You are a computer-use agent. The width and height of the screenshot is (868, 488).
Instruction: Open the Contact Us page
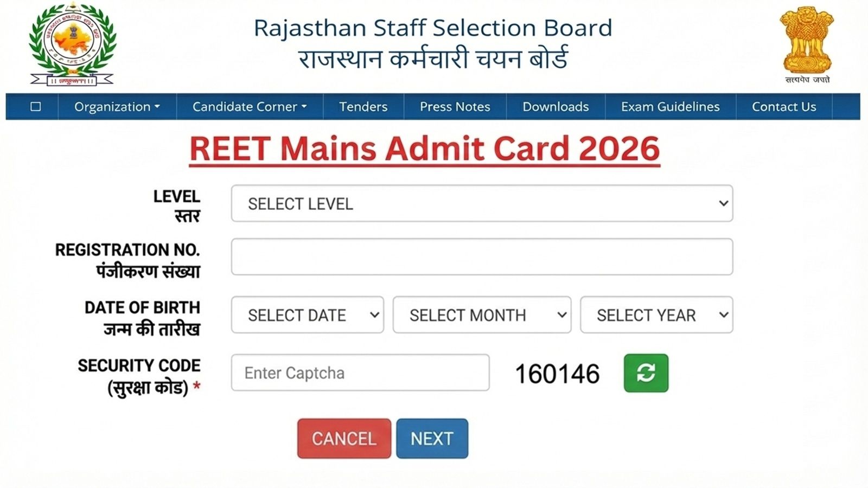click(784, 107)
